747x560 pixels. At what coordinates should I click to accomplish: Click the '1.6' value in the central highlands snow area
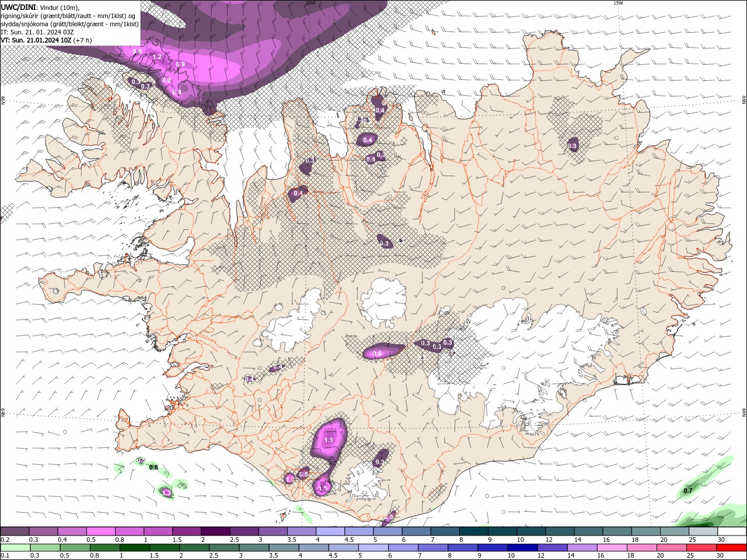pos(377,353)
